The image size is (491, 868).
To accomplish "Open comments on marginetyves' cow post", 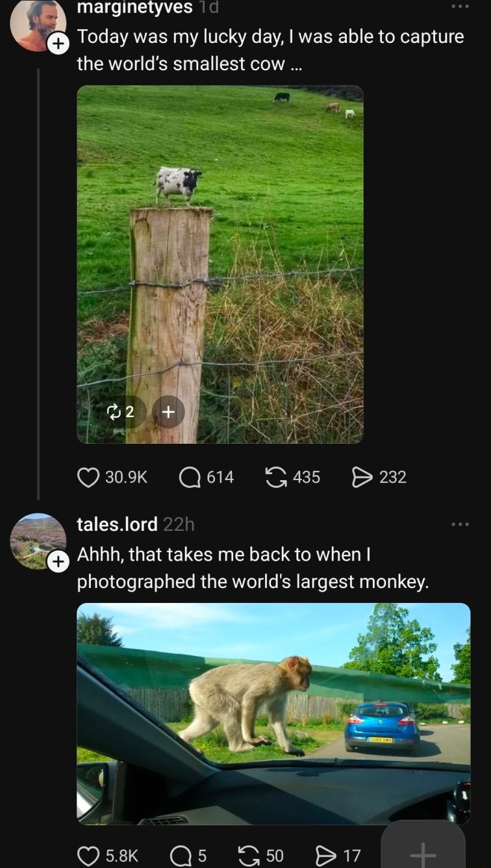I will tap(190, 478).
